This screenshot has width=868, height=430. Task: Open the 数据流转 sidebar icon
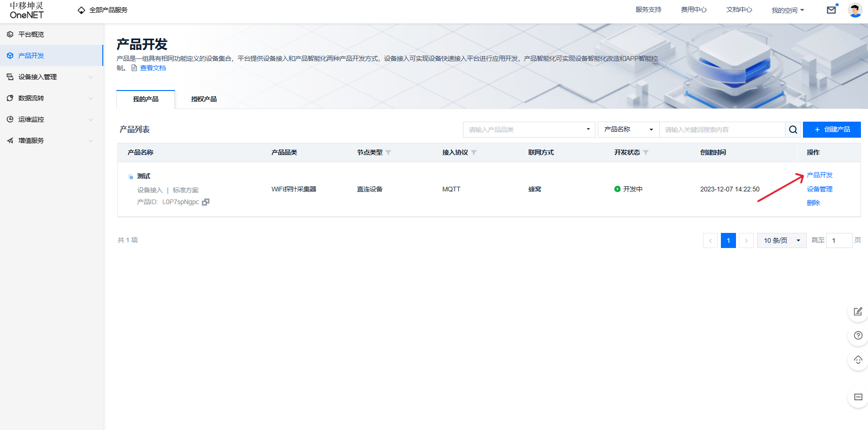coord(10,98)
